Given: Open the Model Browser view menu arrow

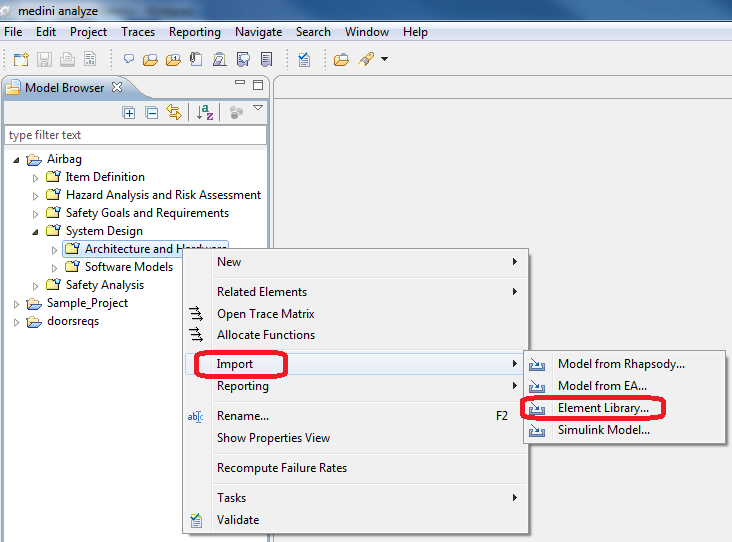Looking at the screenshot, I should coord(258,108).
